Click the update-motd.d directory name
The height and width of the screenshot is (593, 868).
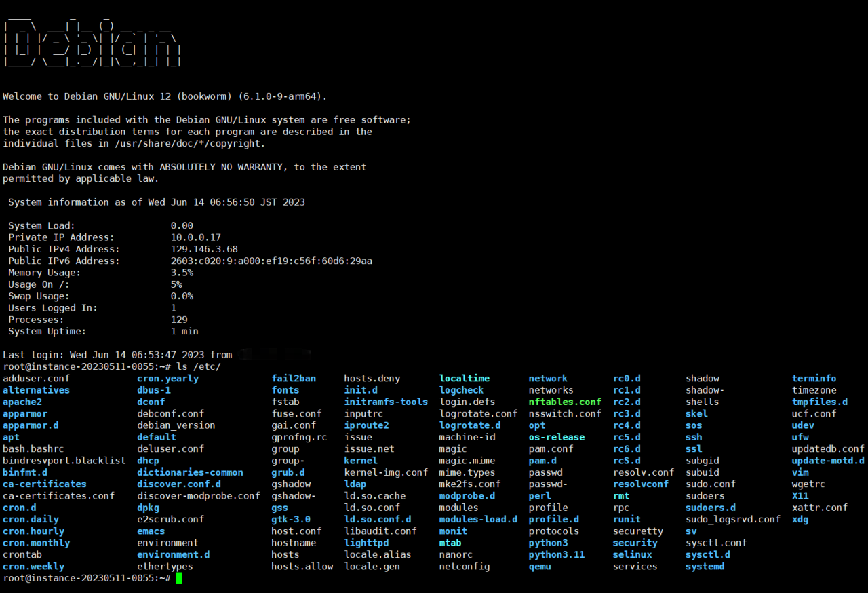click(x=828, y=461)
